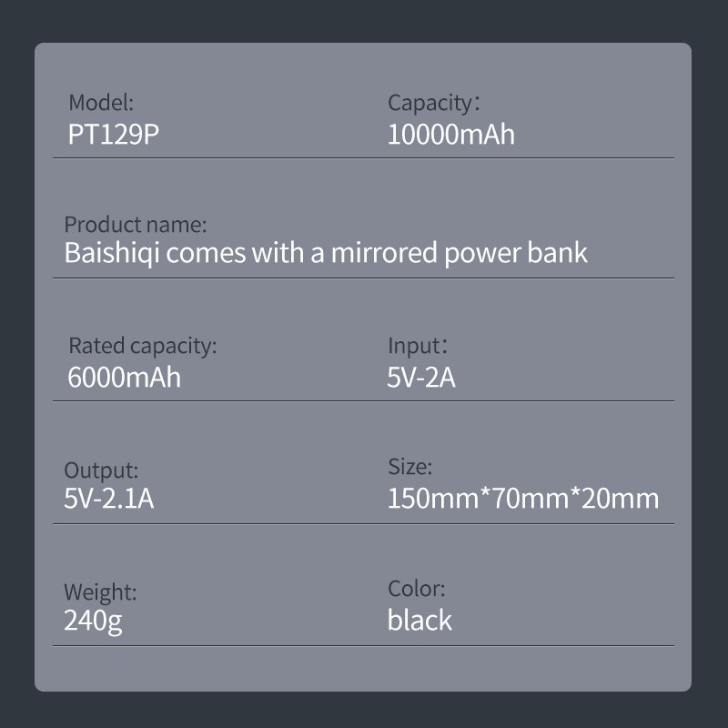Screen dimensions: 728x728
Task: Select the 6000mAh rated capacity value
Action: [x=125, y=377]
